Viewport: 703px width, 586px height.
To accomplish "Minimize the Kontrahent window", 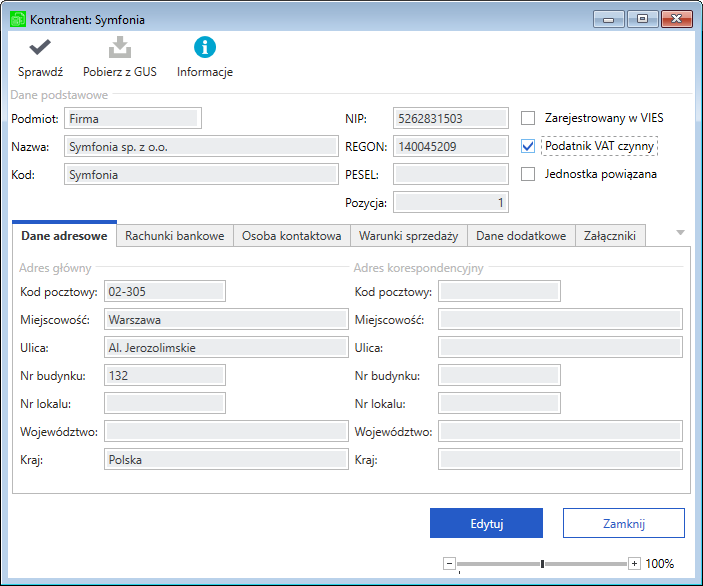I will pos(609,18).
